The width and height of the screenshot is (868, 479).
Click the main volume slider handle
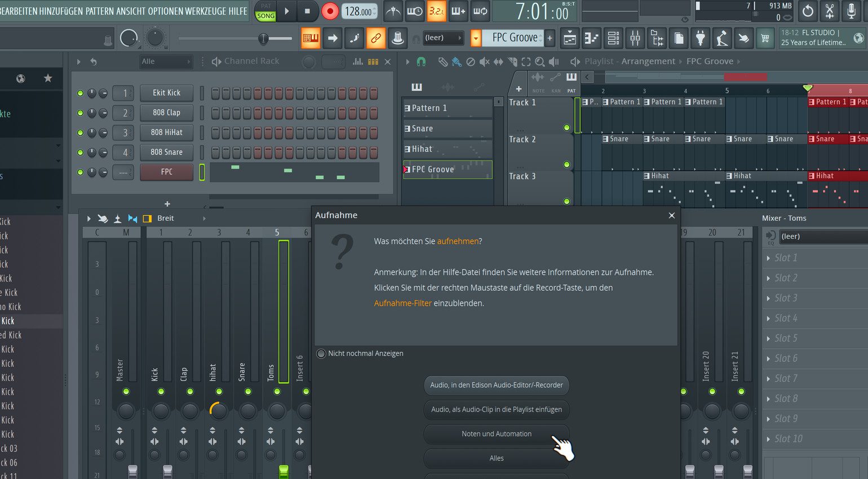click(x=263, y=38)
